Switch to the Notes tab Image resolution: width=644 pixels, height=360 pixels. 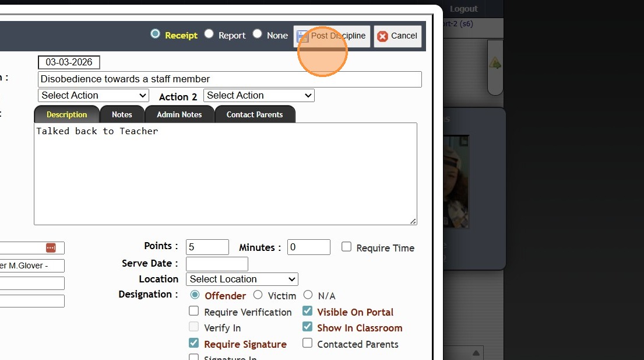tap(122, 114)
